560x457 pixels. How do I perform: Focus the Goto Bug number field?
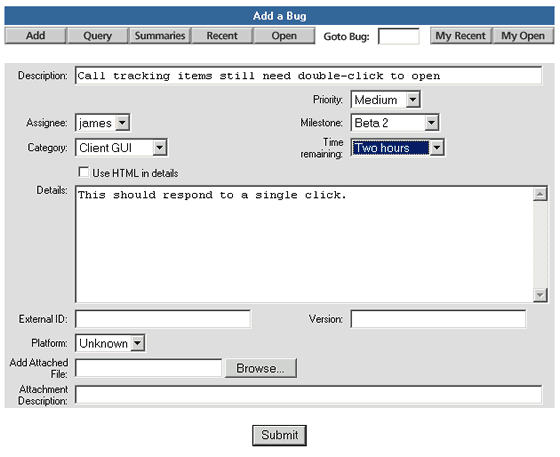click(x=399, y=36)
